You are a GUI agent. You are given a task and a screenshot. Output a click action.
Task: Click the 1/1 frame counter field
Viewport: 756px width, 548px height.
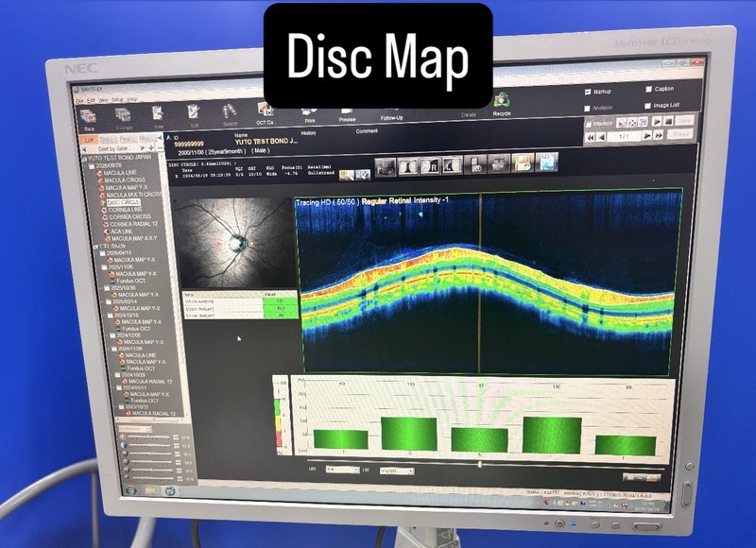point(625,136)
